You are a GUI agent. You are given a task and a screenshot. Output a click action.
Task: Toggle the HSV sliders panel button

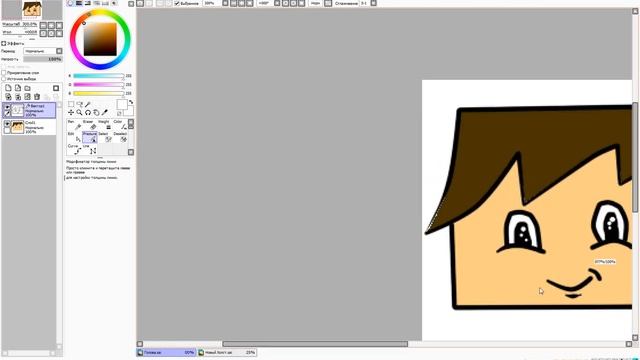pyautogui.click(x=88, y=3)
